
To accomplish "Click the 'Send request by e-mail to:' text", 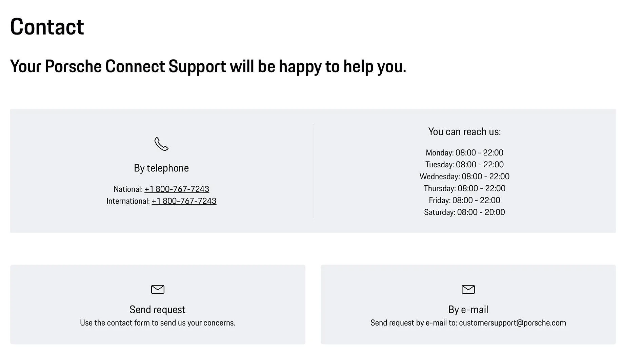I will pos(414,323).
